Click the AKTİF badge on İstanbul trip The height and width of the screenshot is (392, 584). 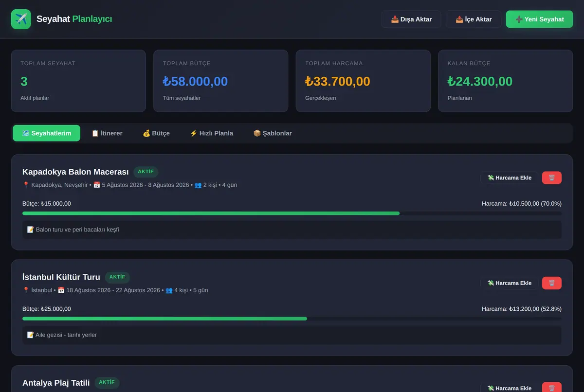pyautogui.click(x=117, y=277)
